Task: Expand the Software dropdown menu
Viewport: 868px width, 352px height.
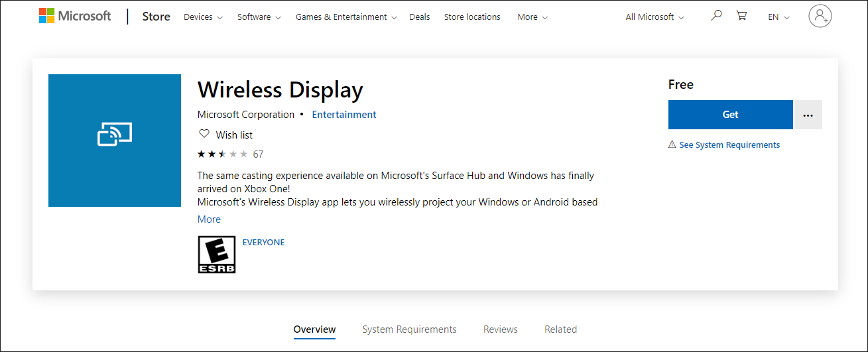Action: 259,17
